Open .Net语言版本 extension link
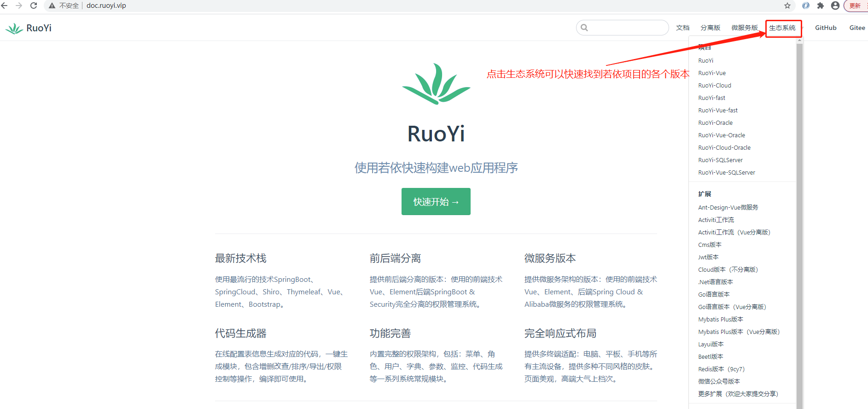Screen dimensions: 868x409 (716, 282)
